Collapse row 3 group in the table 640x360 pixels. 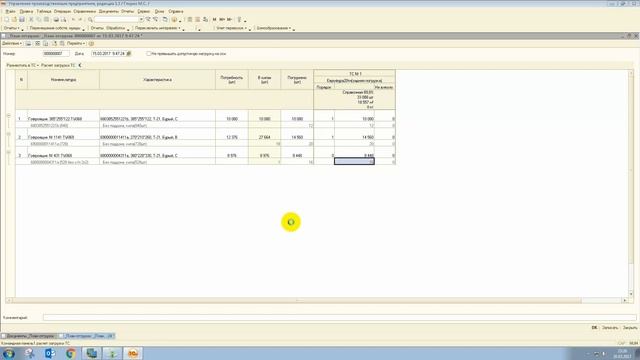[9, 153]
